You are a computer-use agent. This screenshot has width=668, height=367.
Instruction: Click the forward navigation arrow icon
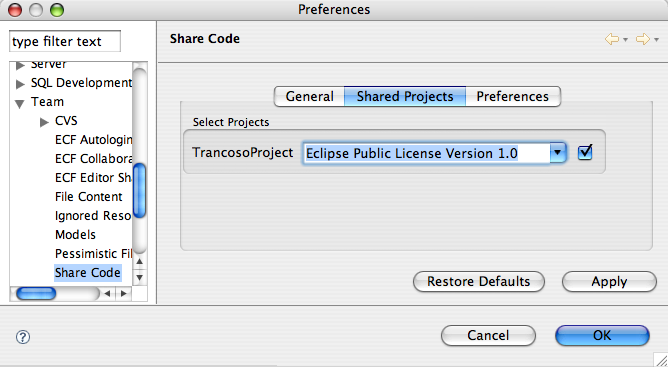point(643,39)
